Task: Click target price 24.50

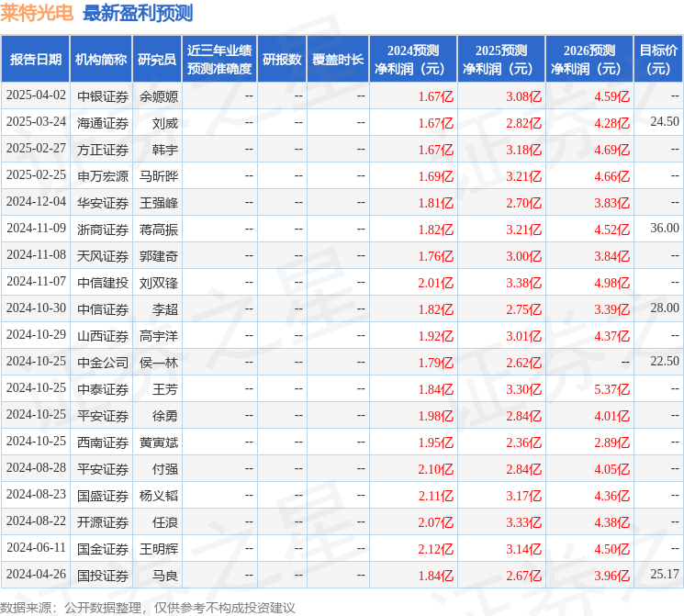Action: 665,122
